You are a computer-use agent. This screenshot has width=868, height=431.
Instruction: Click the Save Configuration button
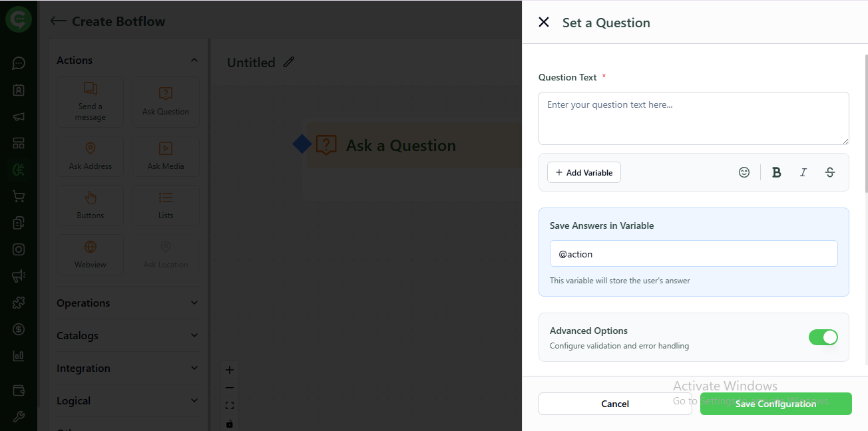click(x=775, y=404)
